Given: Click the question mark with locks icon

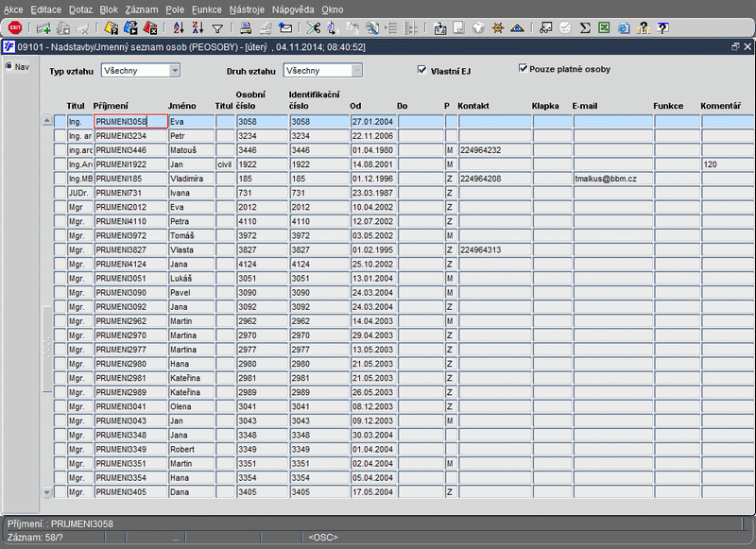Looking at the screenshot, I should coord(644,28).
